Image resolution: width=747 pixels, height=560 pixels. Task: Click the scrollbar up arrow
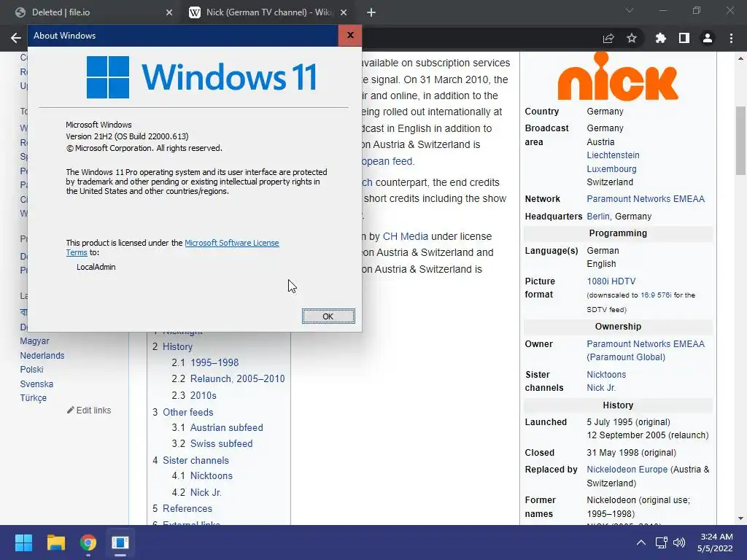click(x=741, y=58)
